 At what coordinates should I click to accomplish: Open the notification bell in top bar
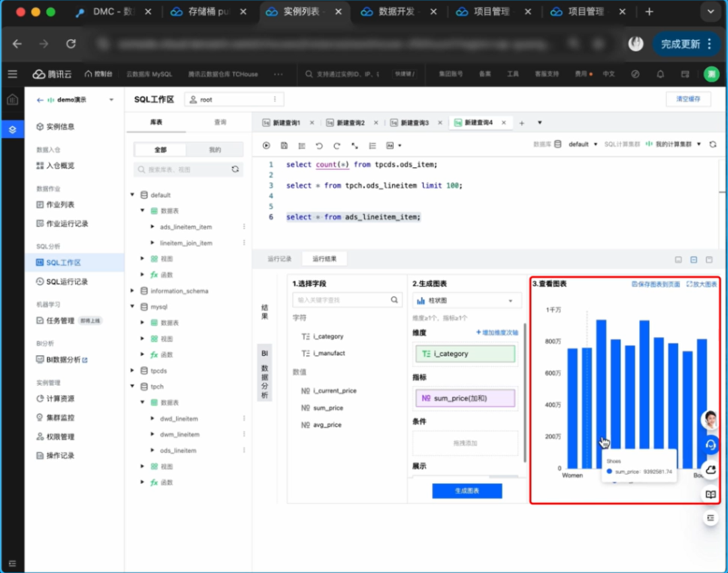pyautogui.click(x=661, y=74)
